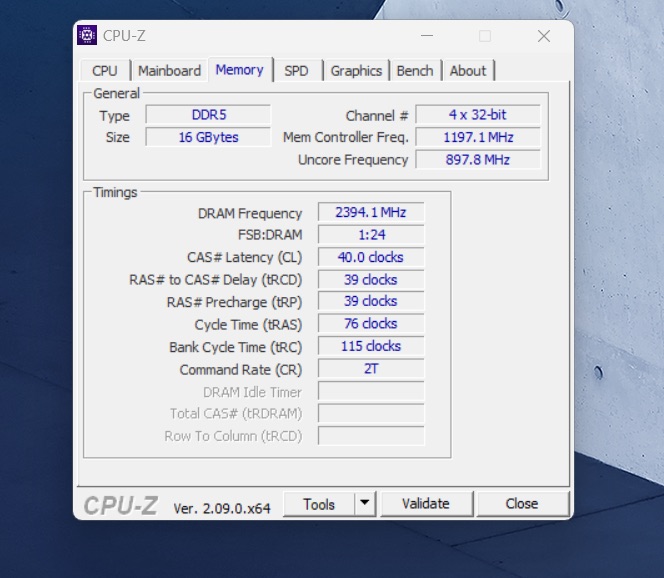This screenshot has width=664, height=578.
Task: Open the Tools dropdown arrow
Action: 365,503
